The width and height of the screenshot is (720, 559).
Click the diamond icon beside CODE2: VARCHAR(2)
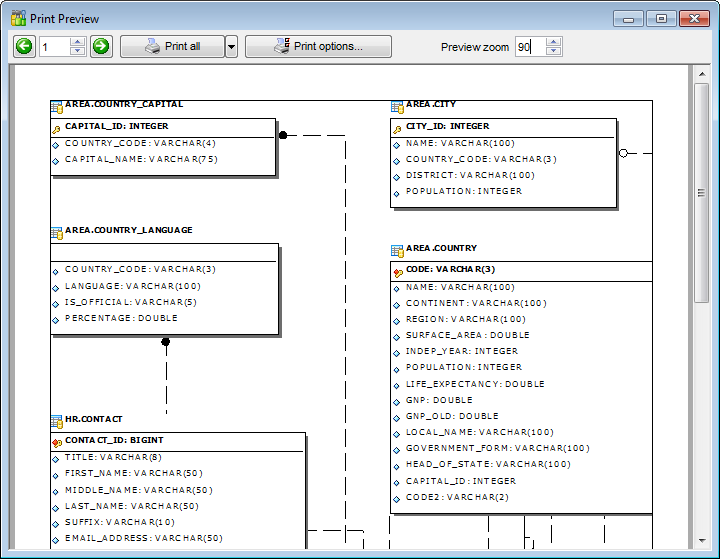click(x=397, y=499)
